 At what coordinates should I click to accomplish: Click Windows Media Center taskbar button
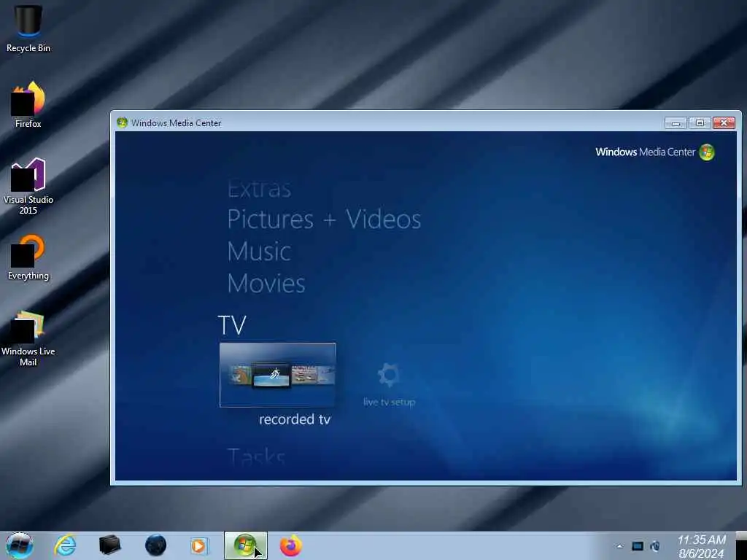tap(245, 545)
